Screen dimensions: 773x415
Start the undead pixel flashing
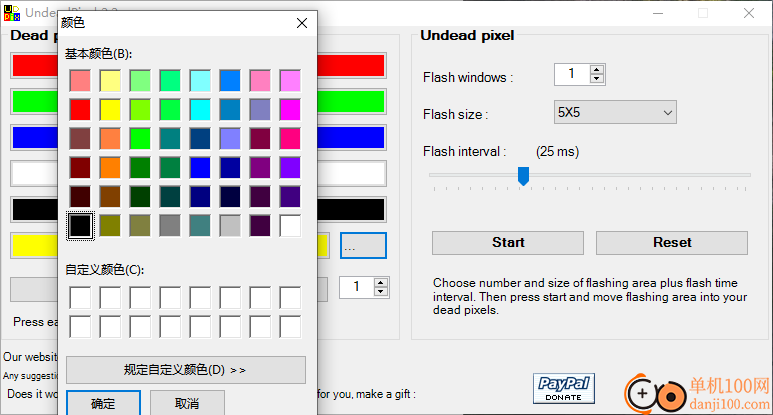pos(508,242)
